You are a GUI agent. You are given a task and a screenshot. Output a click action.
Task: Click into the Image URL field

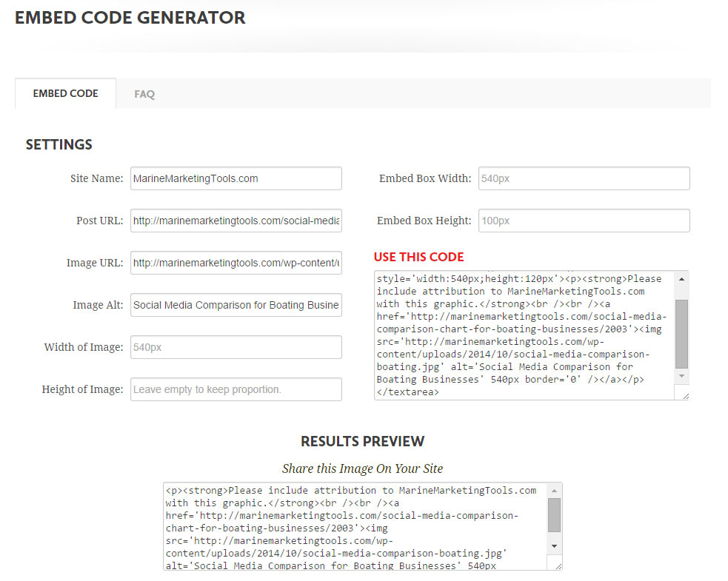tap(236, 263)
